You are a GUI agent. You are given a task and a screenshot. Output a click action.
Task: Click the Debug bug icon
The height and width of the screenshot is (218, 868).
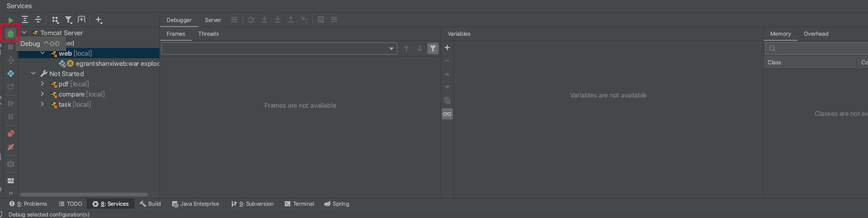10,34
